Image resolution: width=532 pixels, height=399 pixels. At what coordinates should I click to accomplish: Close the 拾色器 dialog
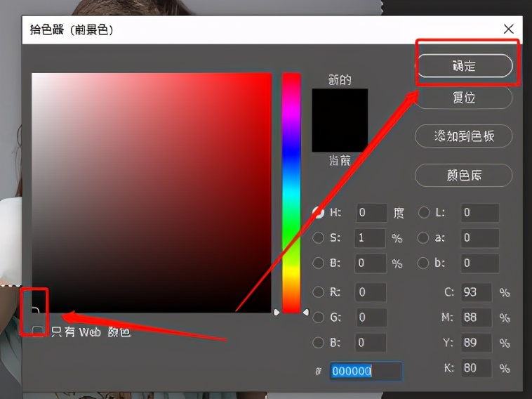[509, 30]
